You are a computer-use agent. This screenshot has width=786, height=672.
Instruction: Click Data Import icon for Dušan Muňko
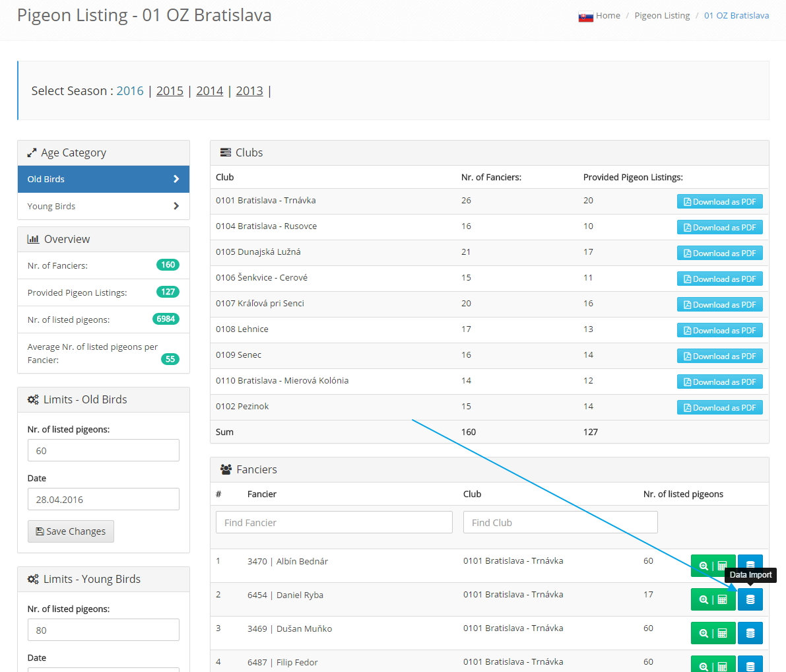click(x=750, y=633)
